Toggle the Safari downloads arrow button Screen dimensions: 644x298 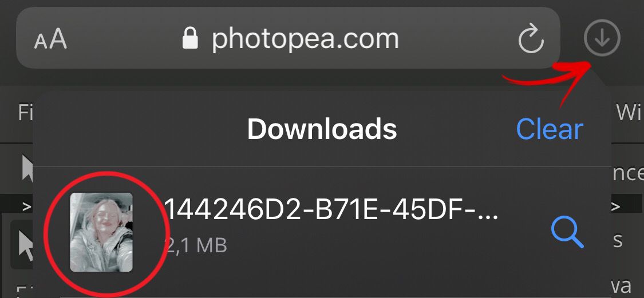pyautogui.click(x=602, y=38)
